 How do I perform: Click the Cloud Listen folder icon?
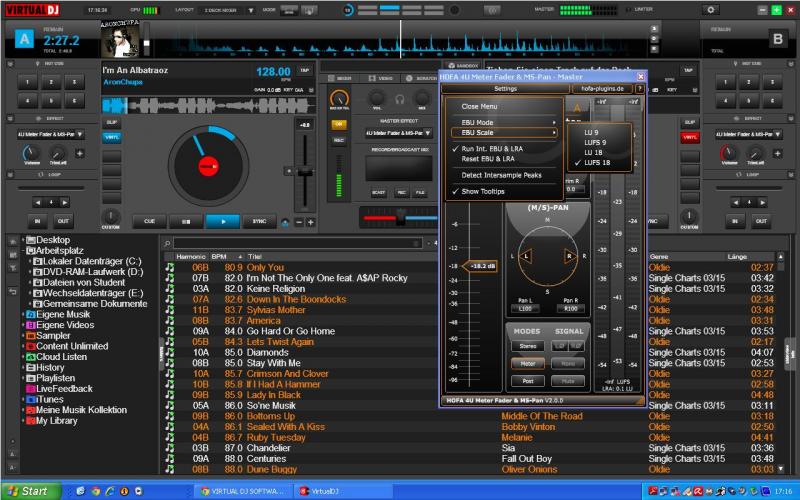tap(29, 356)
